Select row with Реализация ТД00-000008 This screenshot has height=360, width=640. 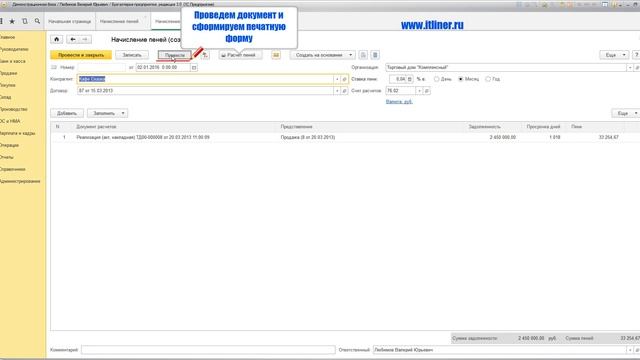pyautogui.click(x=143, y=138)
